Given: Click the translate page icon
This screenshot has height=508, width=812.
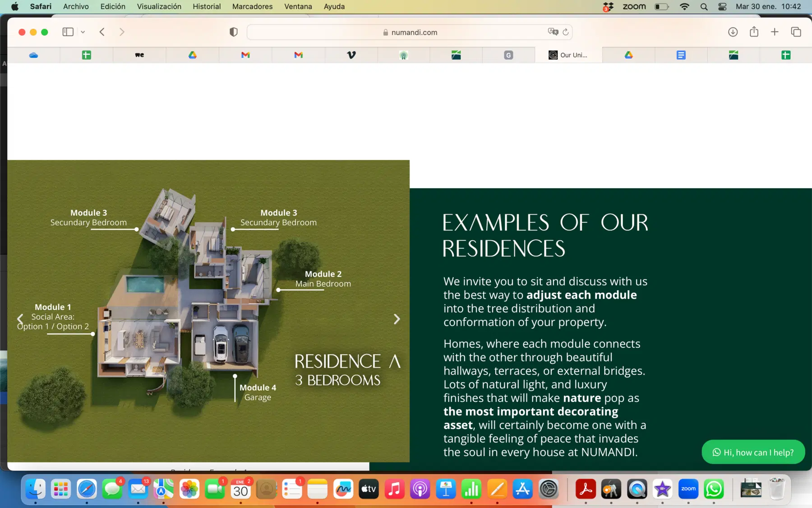Looking at the screenshot, I should point(553,32).
